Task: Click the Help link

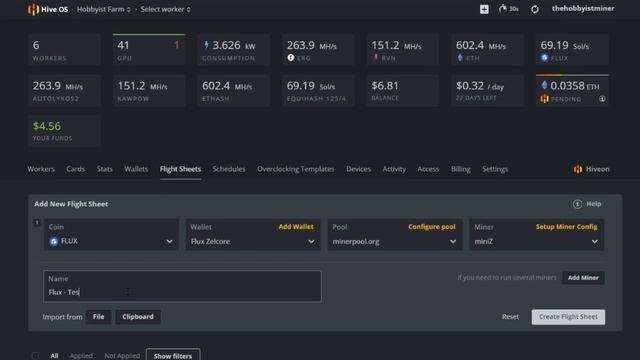Action: [593, 204]
